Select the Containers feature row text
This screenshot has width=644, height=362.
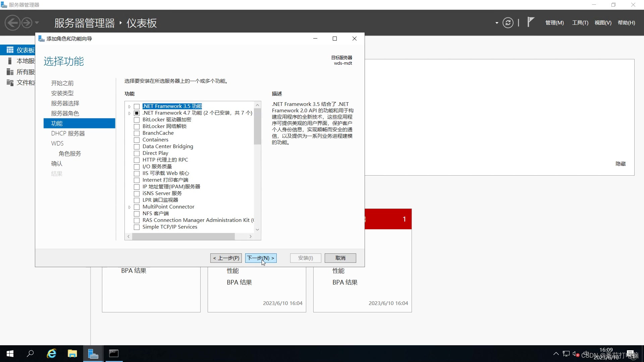(155, 140)
